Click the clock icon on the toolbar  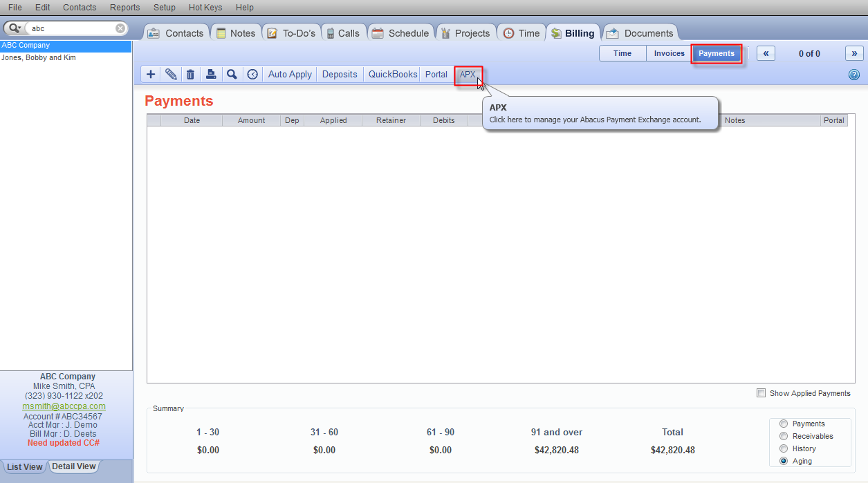[252, 74]
